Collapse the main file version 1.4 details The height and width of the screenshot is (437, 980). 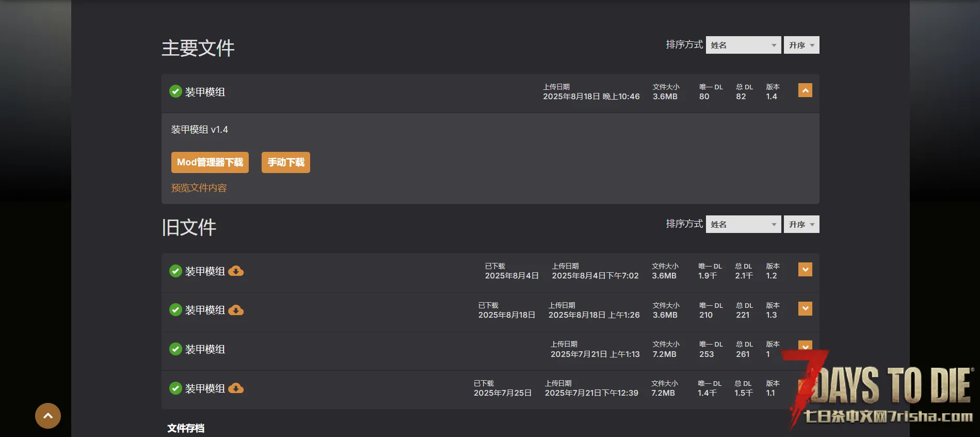[805, 90]
